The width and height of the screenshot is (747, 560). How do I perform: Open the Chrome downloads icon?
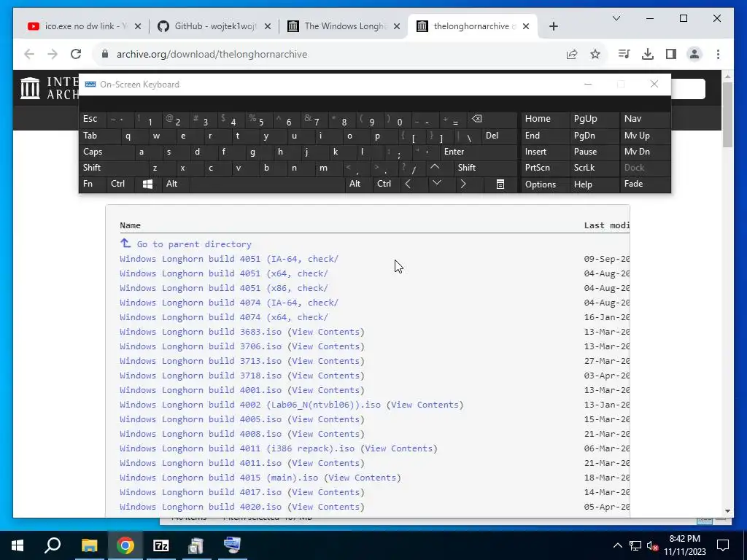[x=648, y=54]
